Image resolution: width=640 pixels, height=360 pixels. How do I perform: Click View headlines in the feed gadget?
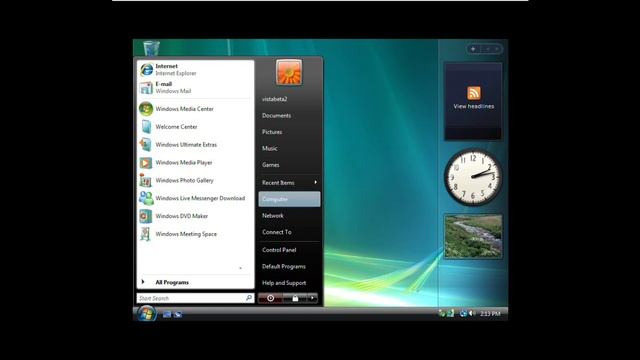coord(473,106)
